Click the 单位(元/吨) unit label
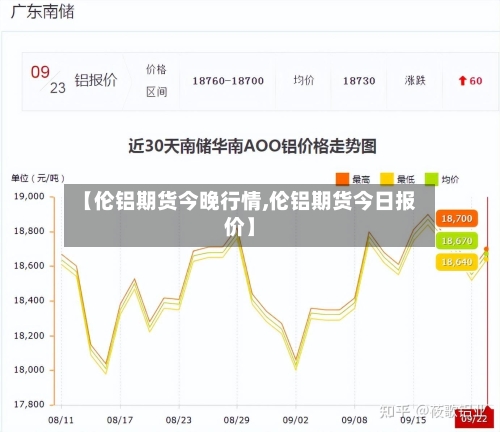 [x=38, y=178]
